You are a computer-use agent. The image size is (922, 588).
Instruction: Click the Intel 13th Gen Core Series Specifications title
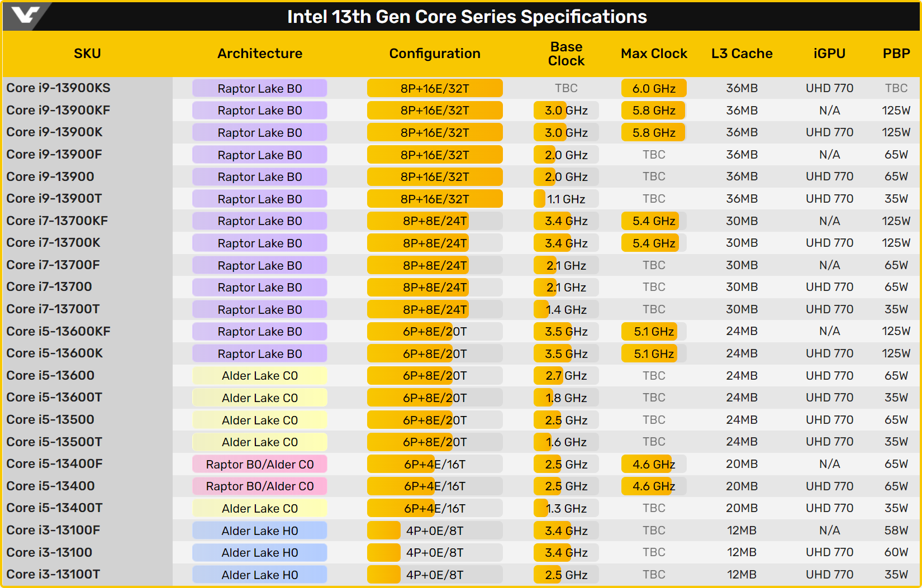(x=467, y=17)
